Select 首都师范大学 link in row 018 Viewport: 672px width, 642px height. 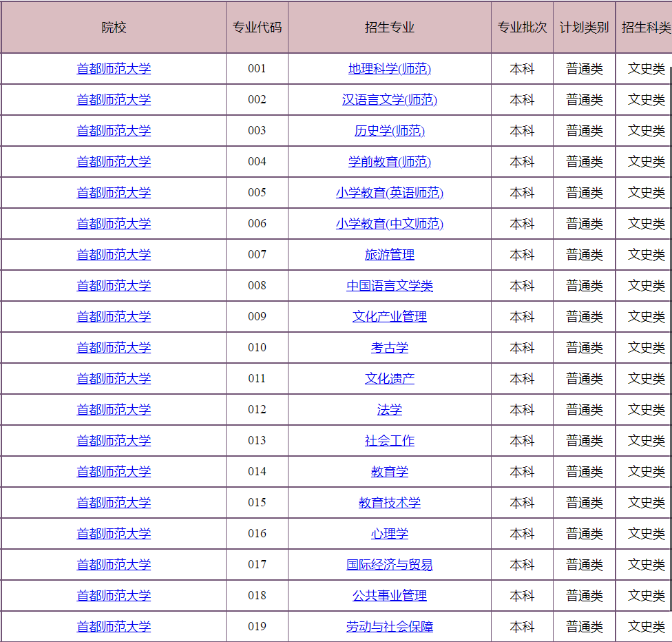pyautogui.click(x=114, y=595)
